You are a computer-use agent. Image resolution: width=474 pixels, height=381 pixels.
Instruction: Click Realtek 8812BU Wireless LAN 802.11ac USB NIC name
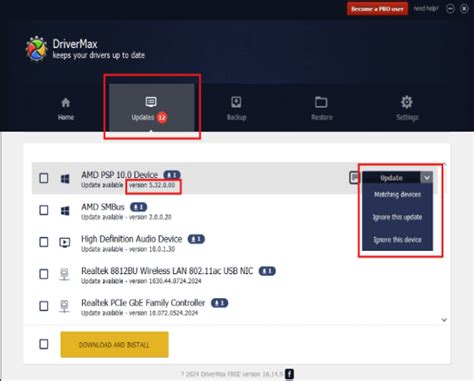tap(167, 271)
